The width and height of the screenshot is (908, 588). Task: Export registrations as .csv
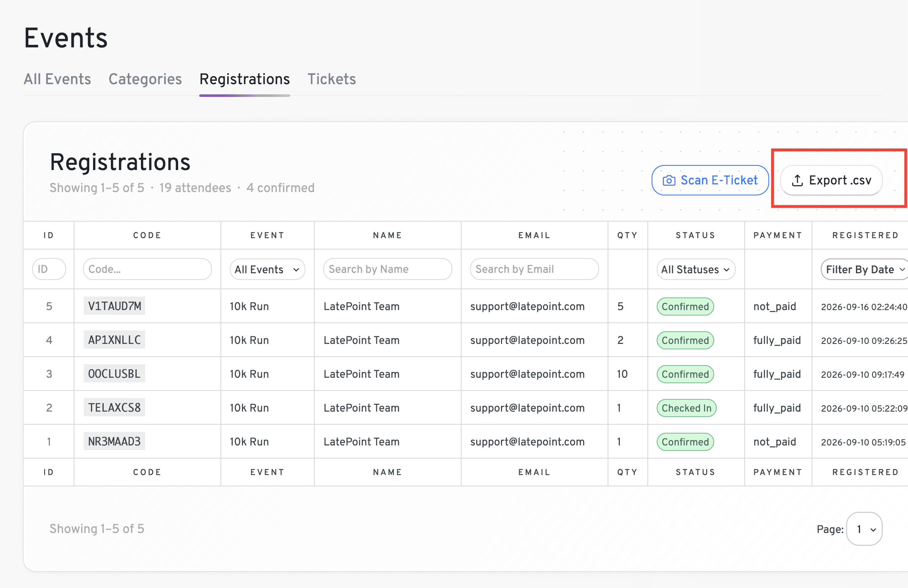[831, 180]
